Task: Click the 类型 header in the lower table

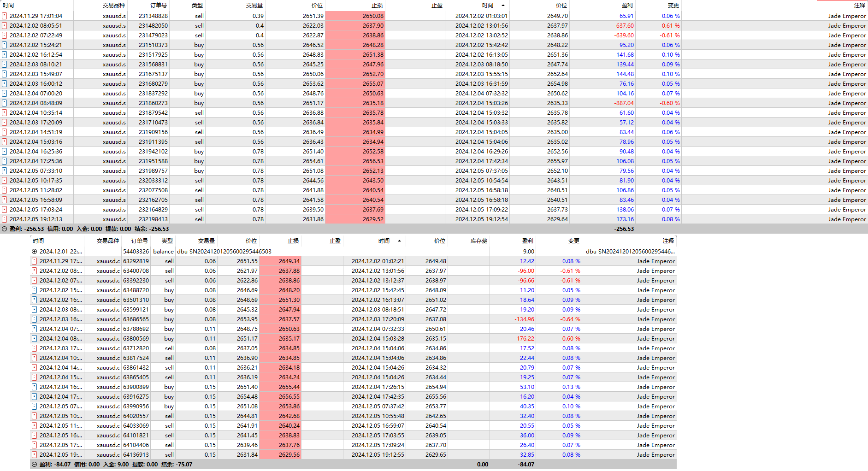Action: pos(167,241)
